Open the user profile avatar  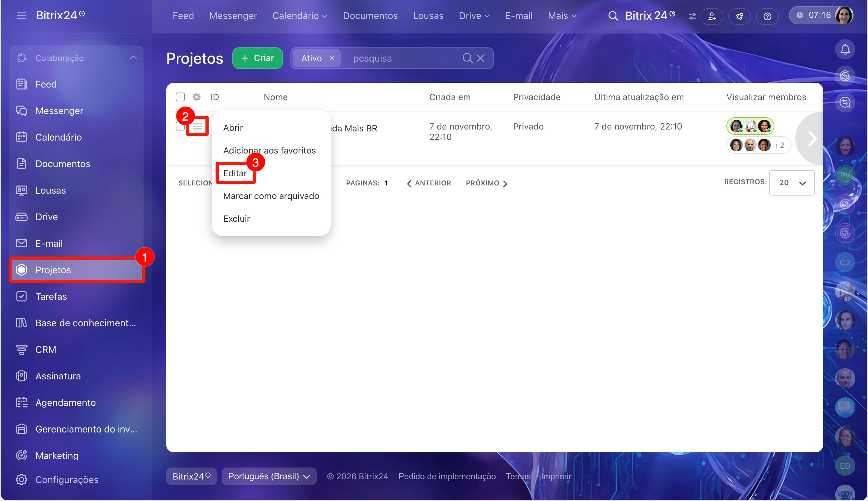tap(844, 15)
